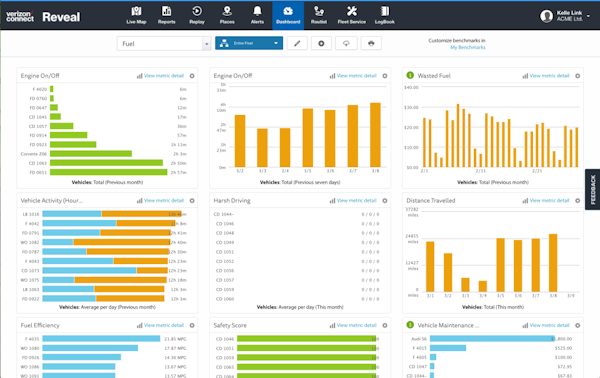Open the Feedback side tab
The image size is (600, 378).
click(x=592, y=189)
